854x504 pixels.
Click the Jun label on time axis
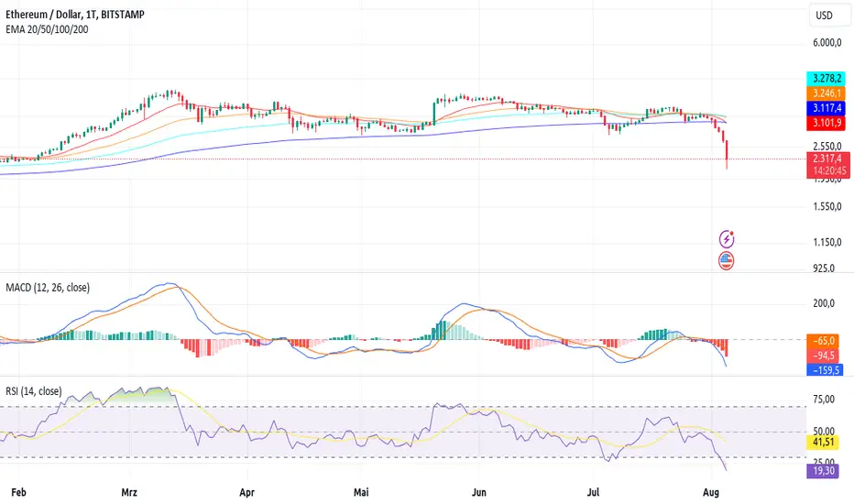[x=478, y=492]
